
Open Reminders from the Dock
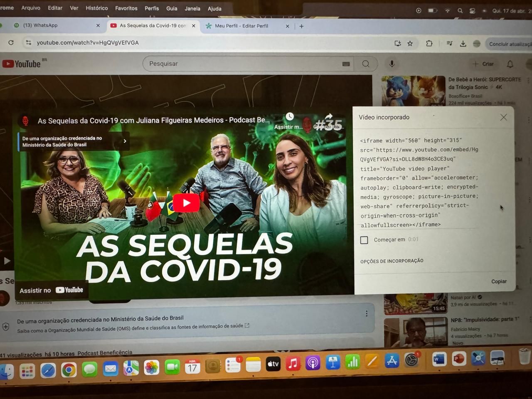coord(233,365)
